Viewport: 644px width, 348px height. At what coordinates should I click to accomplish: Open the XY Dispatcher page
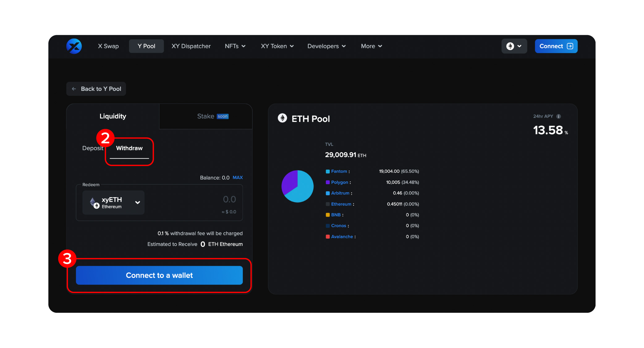click(191, 46)
